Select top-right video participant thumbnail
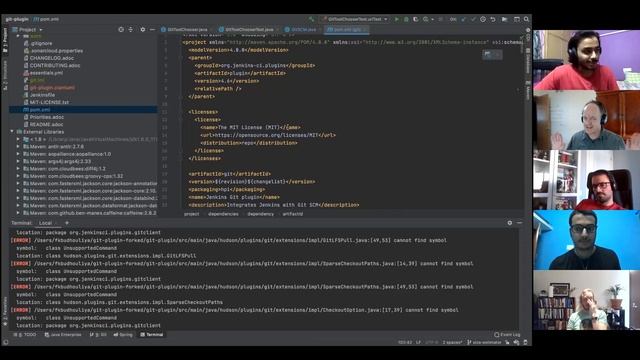This screenshot has width=640, height=360. [x=586, y=60]
